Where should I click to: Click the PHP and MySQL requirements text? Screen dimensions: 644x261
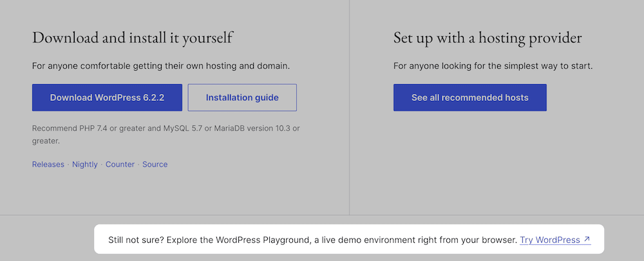point(166,134)
